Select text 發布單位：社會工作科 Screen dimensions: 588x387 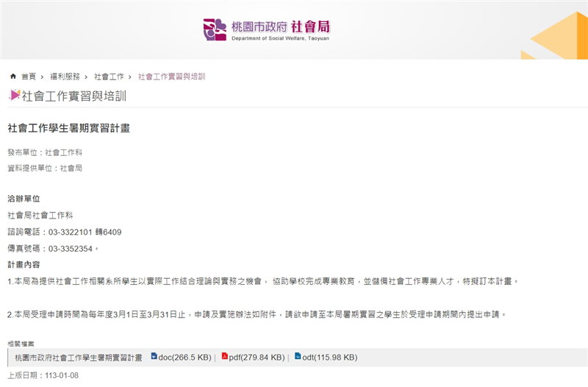[45, 152]
